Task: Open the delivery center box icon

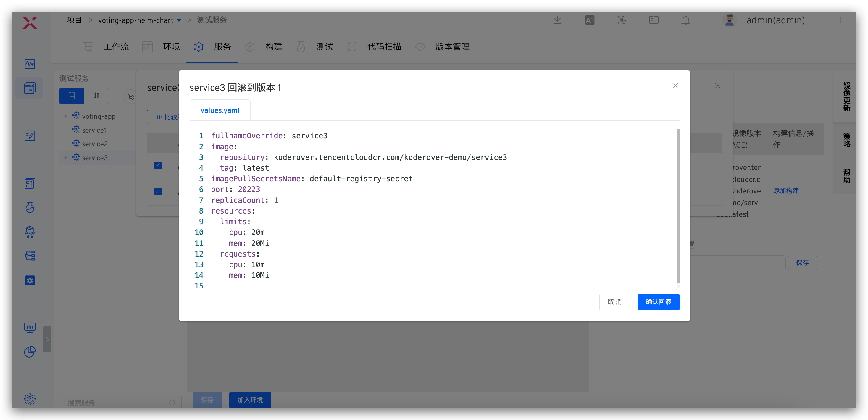Action: pos(30,231)
